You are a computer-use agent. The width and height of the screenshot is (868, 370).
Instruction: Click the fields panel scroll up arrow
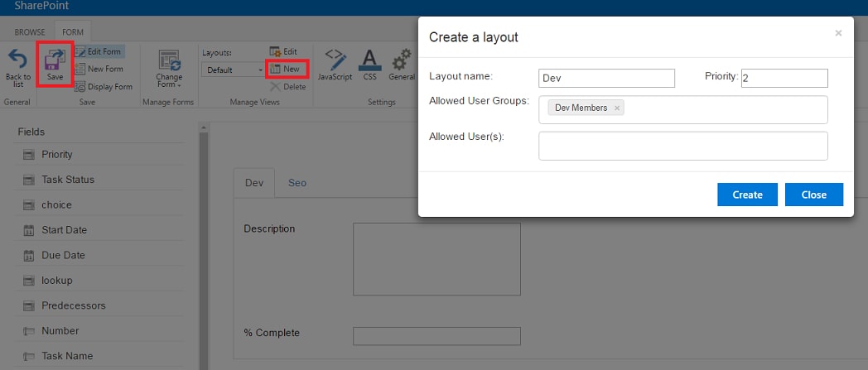(x=203, y=127)
